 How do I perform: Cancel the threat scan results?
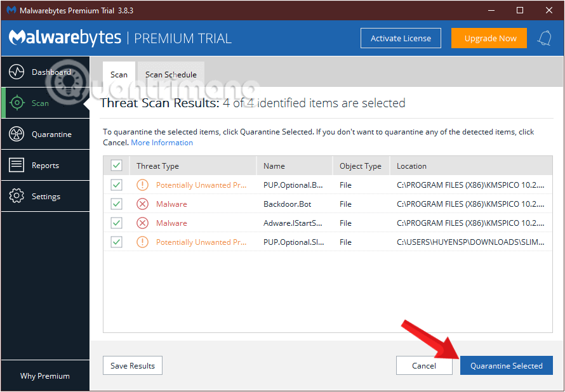(x=424, y=366)
